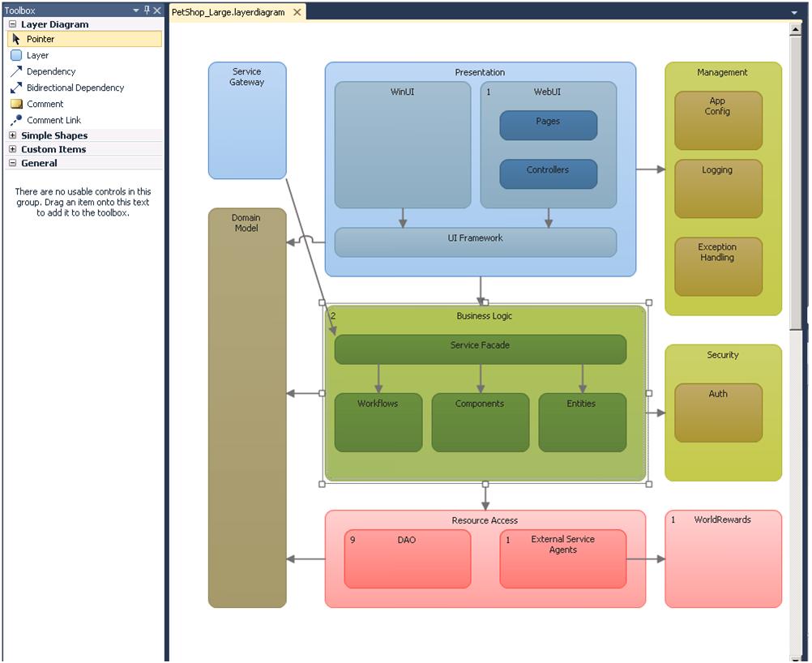The width and height of the screenshot is (812, 663).
Task: Close the PetShop_Large.layerdiagram tab
Action: 297,12
